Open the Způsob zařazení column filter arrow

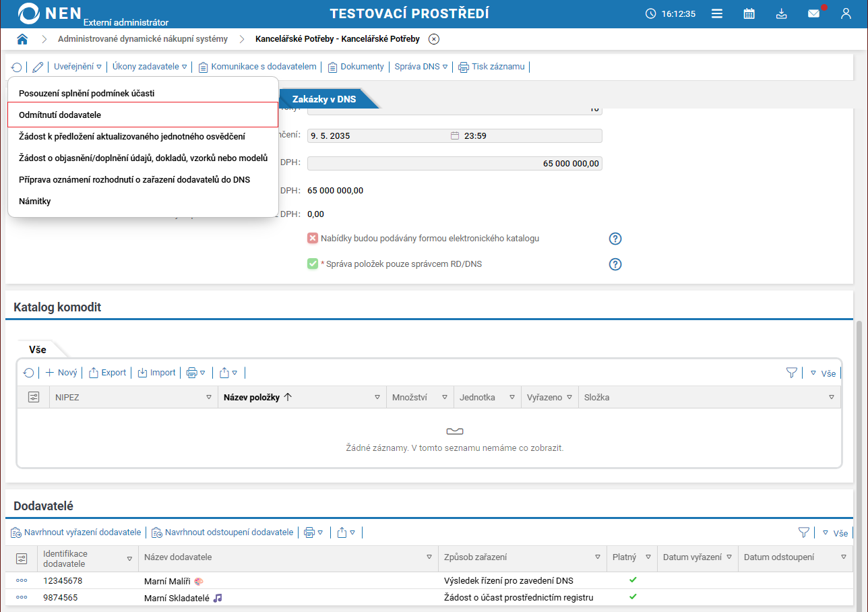pos(597,557)
